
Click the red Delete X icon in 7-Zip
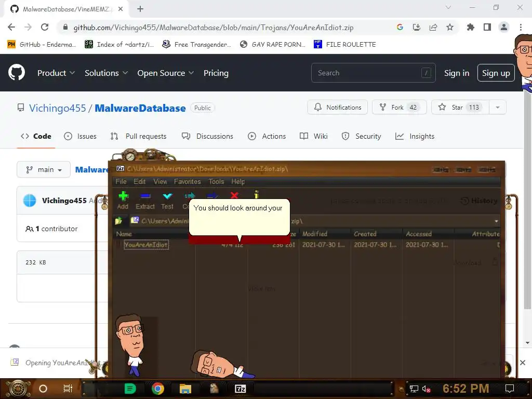[x=234, y=195]
